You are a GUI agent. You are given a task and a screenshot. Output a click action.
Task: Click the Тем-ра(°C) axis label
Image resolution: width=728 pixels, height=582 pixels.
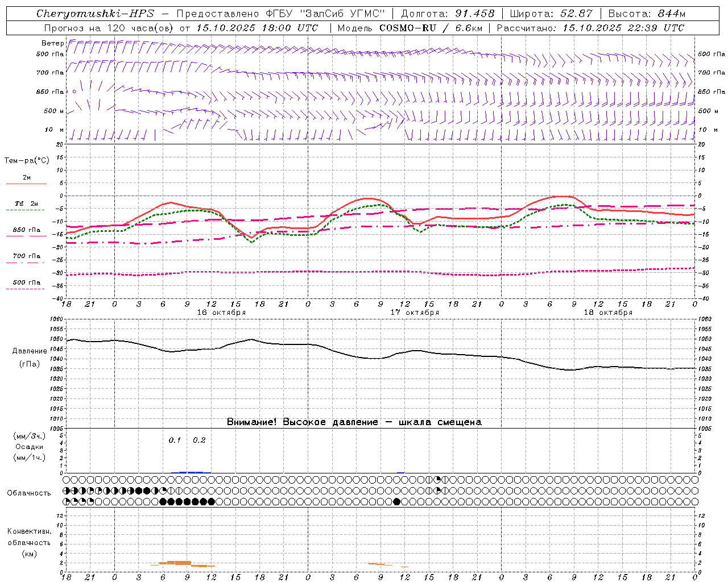pyautogui.click(x=27, y=161)
